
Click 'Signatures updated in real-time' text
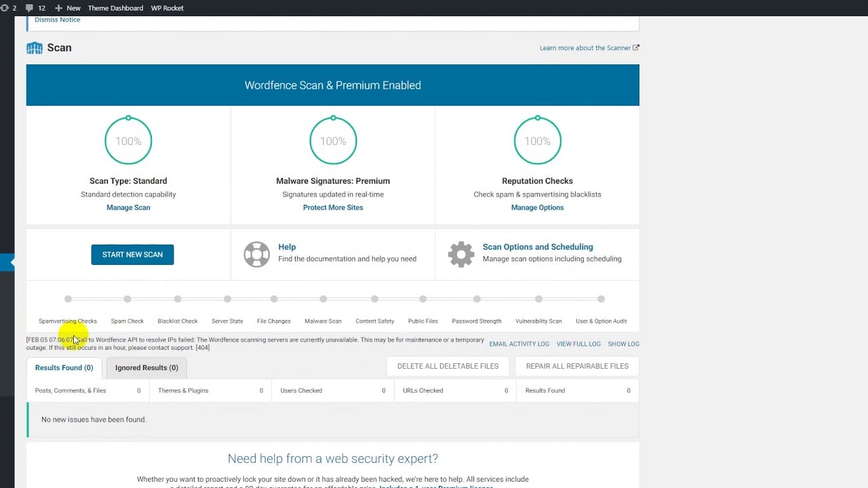pos(333,195)
